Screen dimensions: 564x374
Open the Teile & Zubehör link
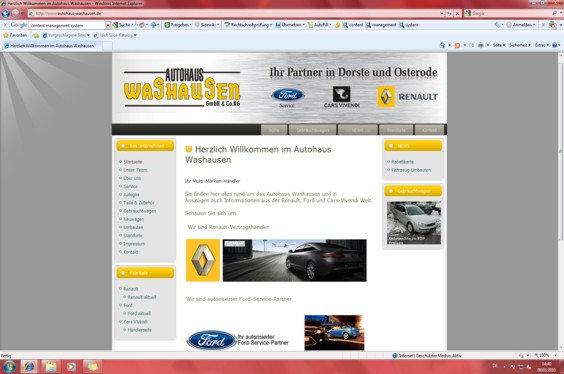click(x=139, y=203)
